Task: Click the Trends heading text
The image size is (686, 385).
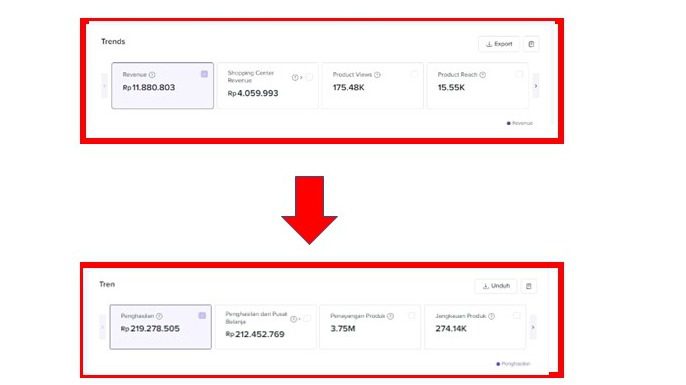Action: [113, 42]
